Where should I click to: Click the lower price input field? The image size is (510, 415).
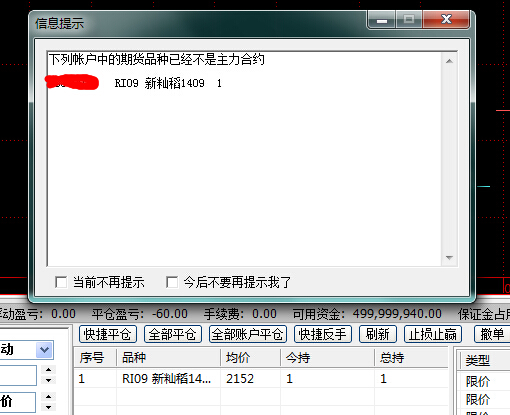[x=18, y=402]
